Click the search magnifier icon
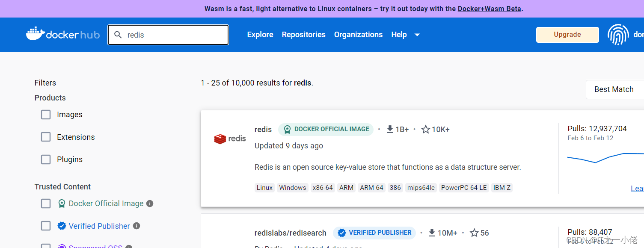The image size is (644, 248). coord(118,35)
